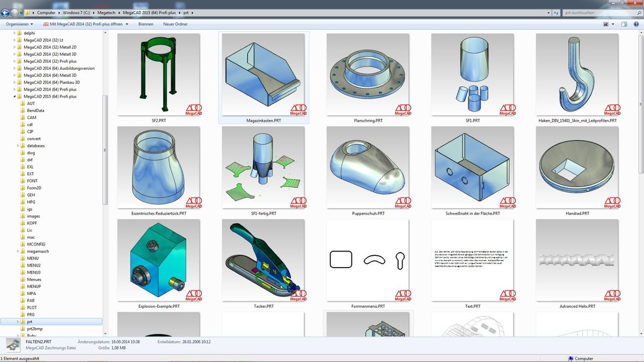Viewport: 644px width, 362px height.
Task: Open the Explorer help icon
Action: [636, 24]
